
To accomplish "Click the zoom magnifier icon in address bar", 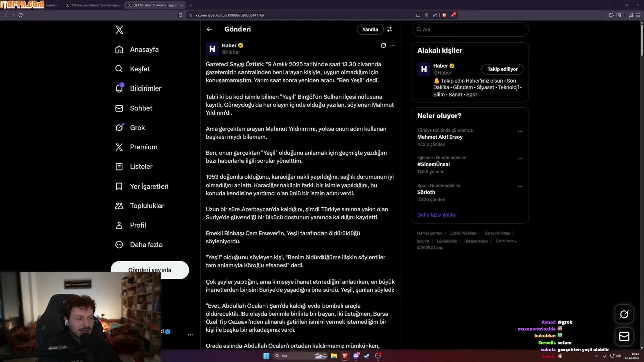I will click(x=427, y=15).
